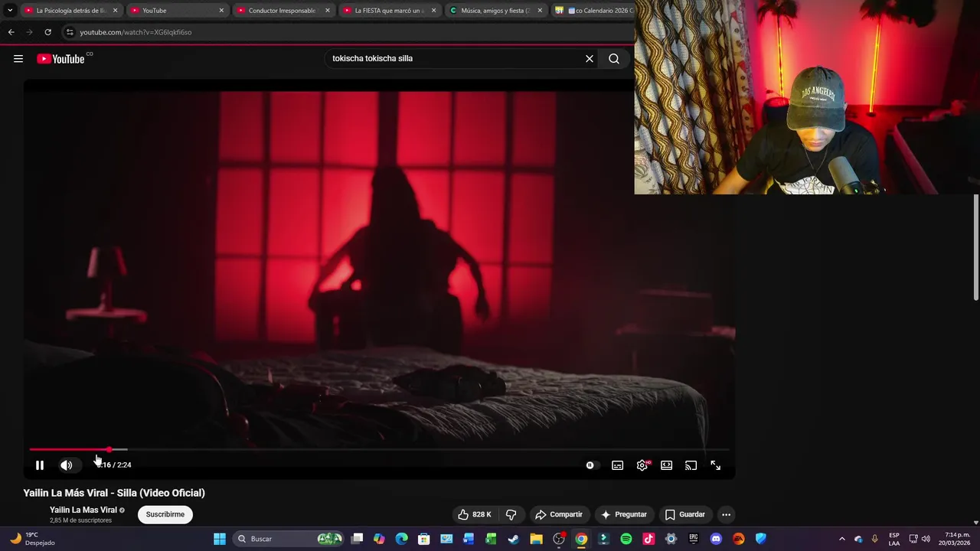Open Microsoft Edge from taskbar
980x551 pixels.
click(x=401, y=539)
